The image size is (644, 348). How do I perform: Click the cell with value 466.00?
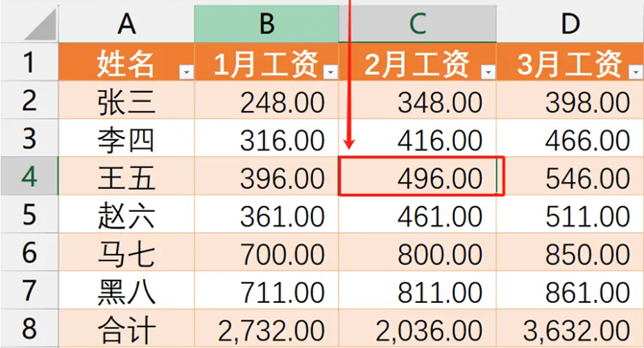coord(570,138)
